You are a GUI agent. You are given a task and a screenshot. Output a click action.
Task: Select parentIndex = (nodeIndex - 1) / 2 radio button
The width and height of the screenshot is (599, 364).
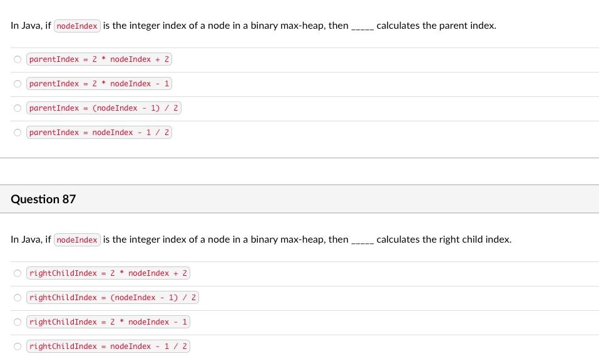[17, 108]
